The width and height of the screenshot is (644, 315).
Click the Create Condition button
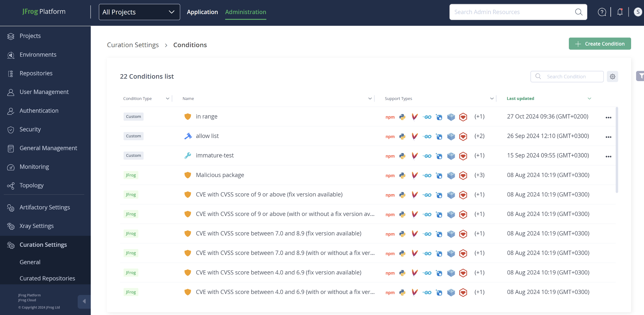[600, 44]
